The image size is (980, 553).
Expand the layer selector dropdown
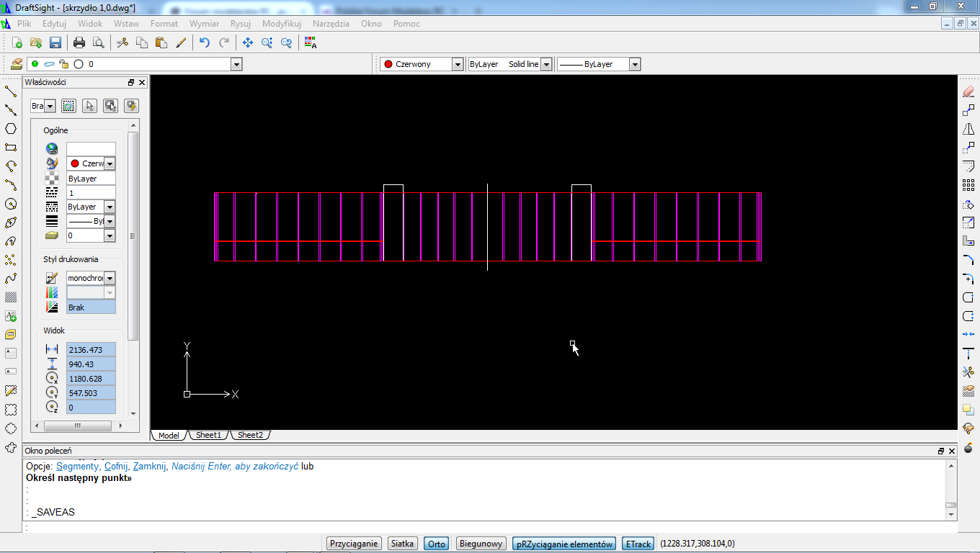(236, 64)
